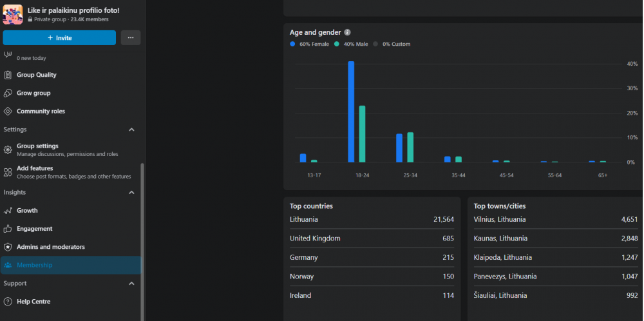This screenshot has width=644, height=321.
Task: Select the Membership menu item
Action: pyautogui.click(x=71, y=265)
